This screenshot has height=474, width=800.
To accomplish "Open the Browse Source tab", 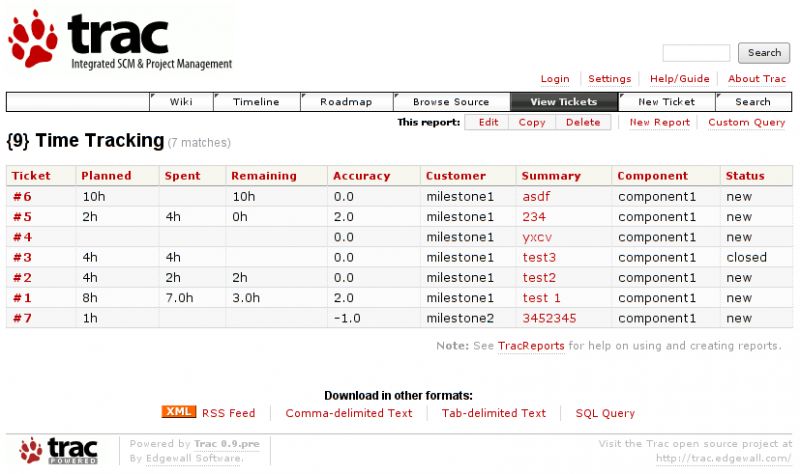I will click(x=452, y=102).
